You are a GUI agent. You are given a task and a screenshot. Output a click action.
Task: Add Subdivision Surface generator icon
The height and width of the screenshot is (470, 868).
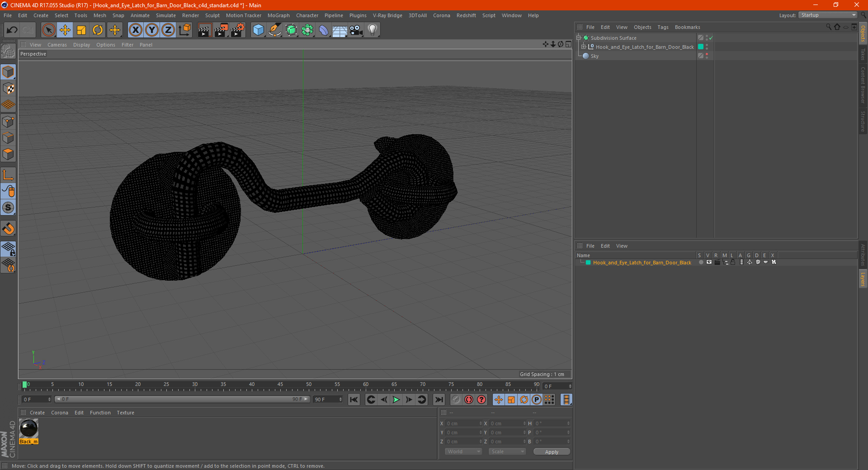[x=291, y=30]
